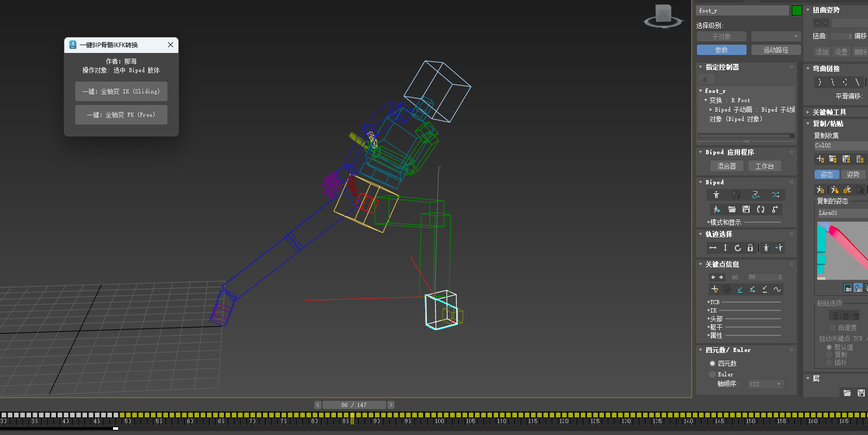The image size is (868, 435).
Task: Lock COM Keying icon
Action: 750,248
